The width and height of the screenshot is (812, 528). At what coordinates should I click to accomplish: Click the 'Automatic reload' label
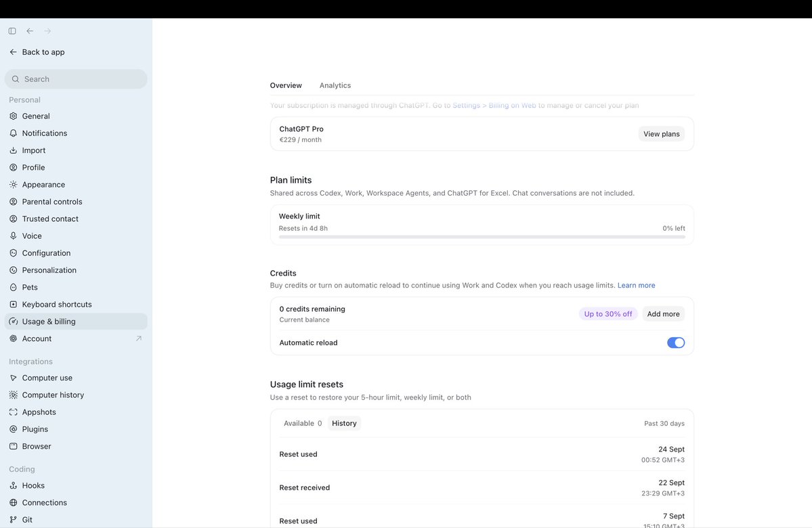tap(308, 343)
